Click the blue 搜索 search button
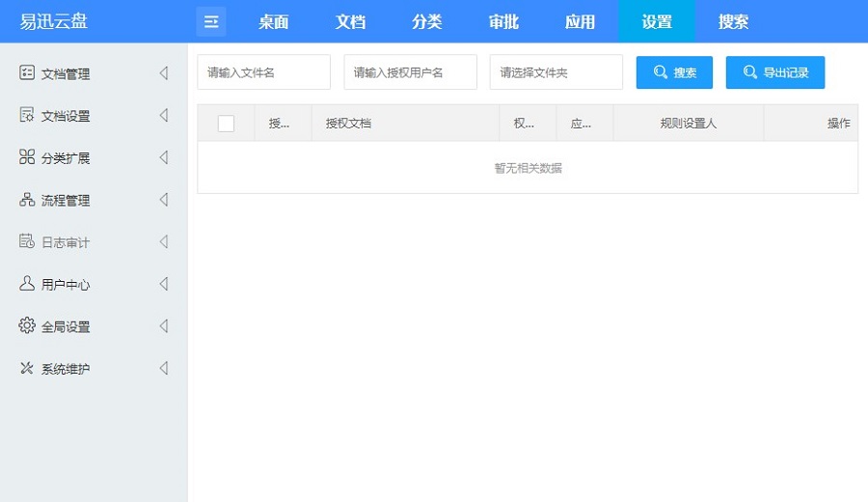The height and width of the screenshot is (502, 868). (674, 72)
